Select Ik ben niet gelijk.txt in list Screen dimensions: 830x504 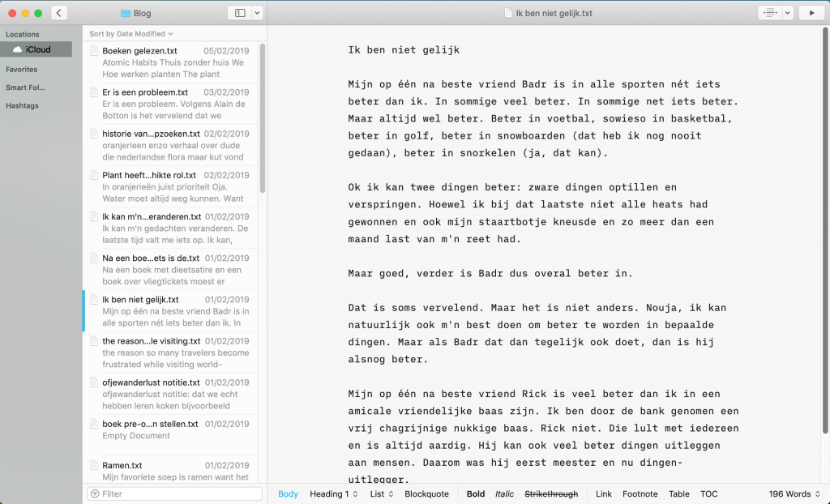click(x=170, y=311)
